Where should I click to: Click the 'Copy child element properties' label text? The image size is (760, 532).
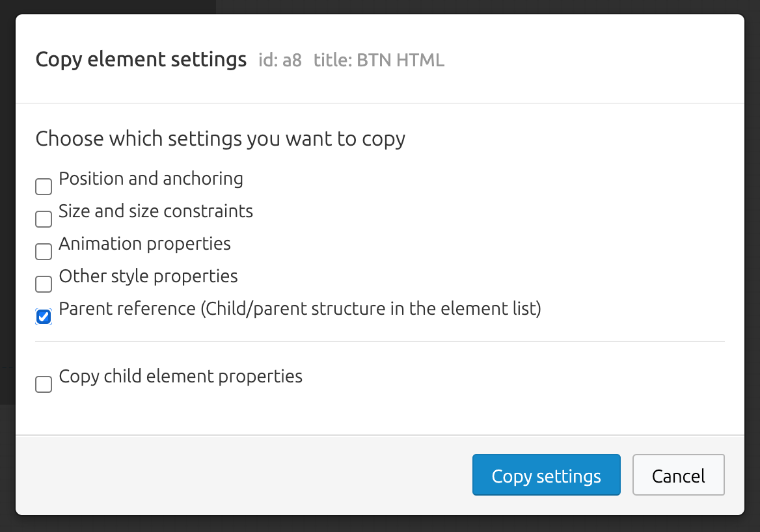(180, 377)
